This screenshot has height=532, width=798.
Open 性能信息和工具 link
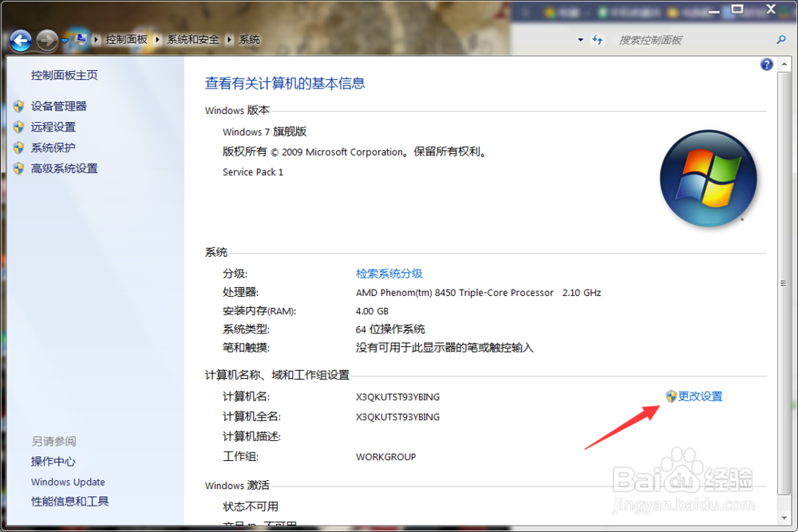click(x=69, y=502)
